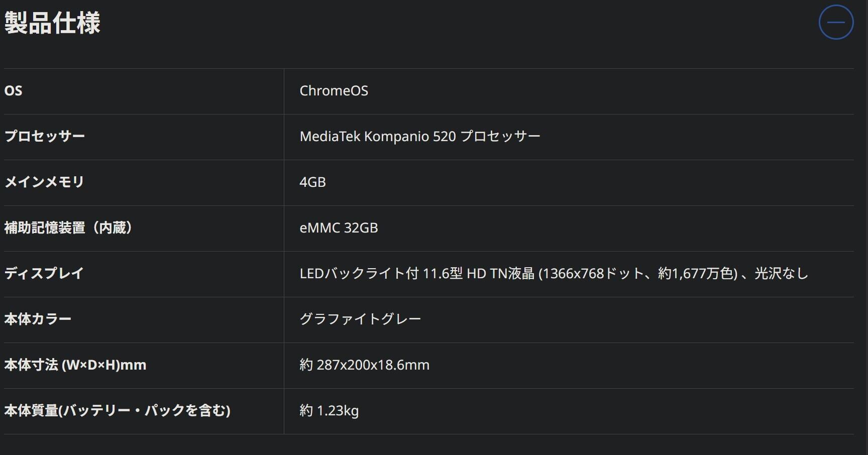
Task: Click the eMMC 32GB storage value
Action: coord(339,228)
